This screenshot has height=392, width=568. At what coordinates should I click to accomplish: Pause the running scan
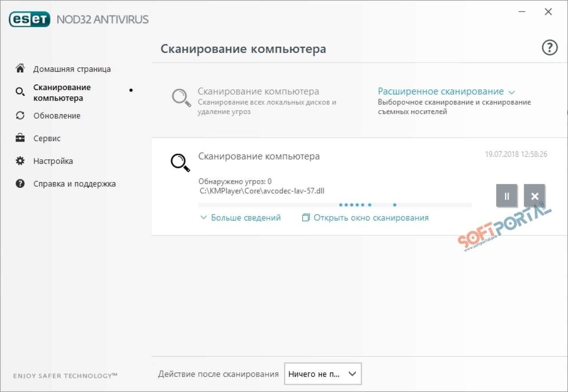[507, 196]
